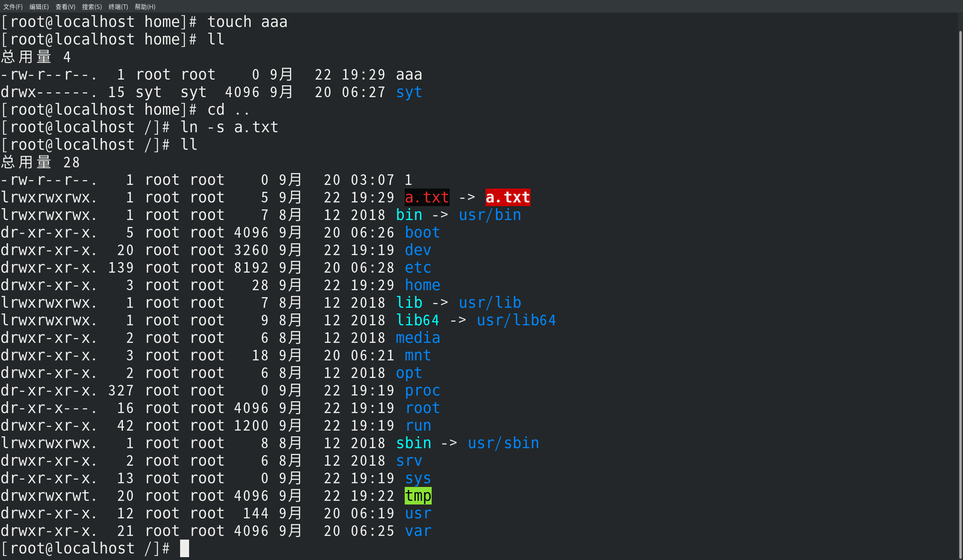963x560 pixels.
Task: Open the 搜索(S) menu
Action: coord(92,7)
